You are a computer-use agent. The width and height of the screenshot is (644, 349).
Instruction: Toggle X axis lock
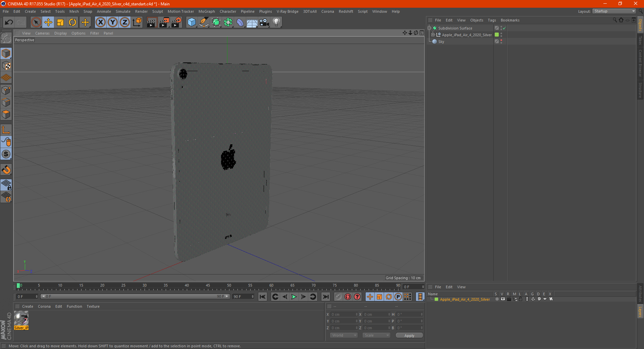coord(100,22)
